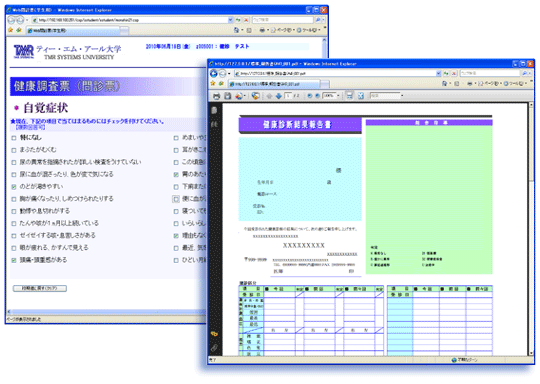Check 眼が疲れる、かすんで見える checkbox
Viewport: 540px width, 384px height.
pyautogui.click(x=14, y=248)
